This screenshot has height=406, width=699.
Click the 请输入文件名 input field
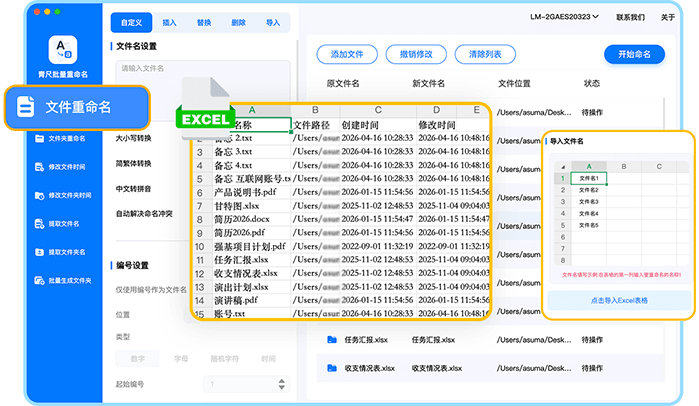200,69
